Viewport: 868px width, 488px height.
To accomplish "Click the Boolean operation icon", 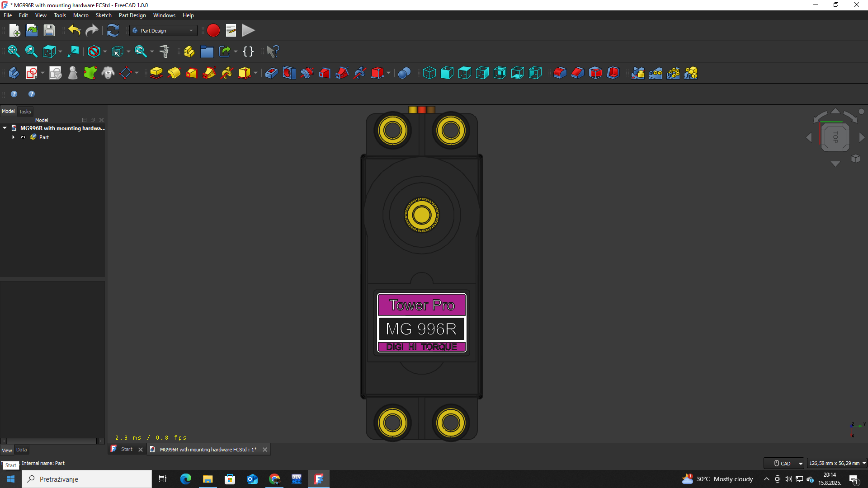I will click(x=404, y=73).
